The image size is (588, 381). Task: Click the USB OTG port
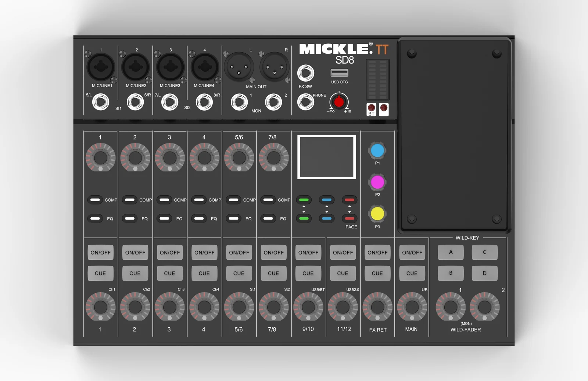click(339, 73)
